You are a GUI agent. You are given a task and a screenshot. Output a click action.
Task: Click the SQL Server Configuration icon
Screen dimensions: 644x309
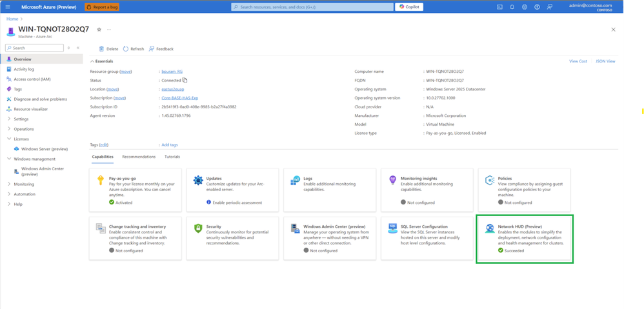(x=392, y=228)
